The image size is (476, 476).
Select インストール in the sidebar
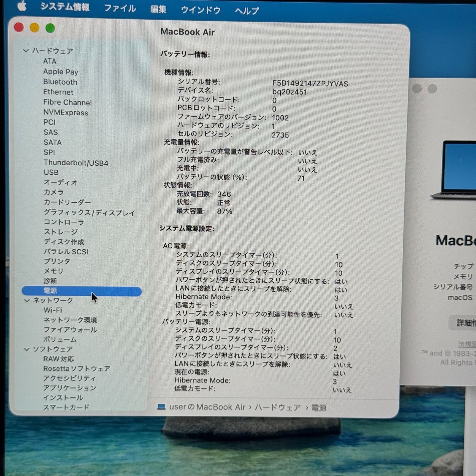[63, 398]
